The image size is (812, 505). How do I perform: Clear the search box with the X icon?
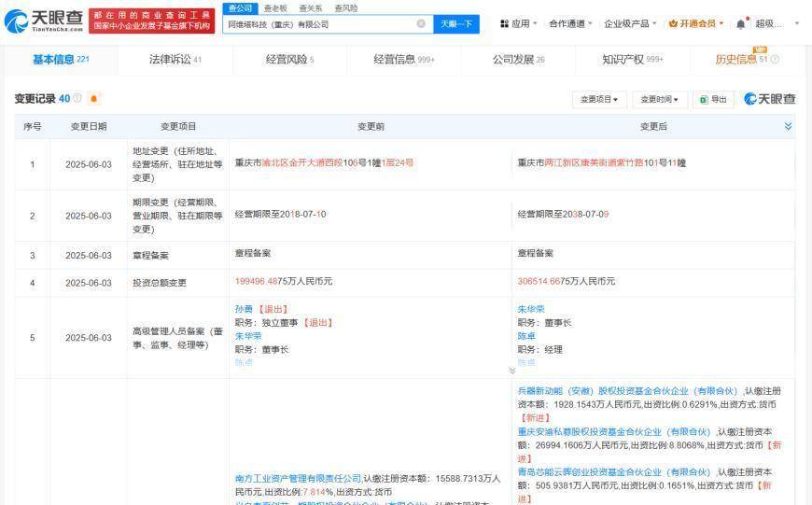click(421, 24)
